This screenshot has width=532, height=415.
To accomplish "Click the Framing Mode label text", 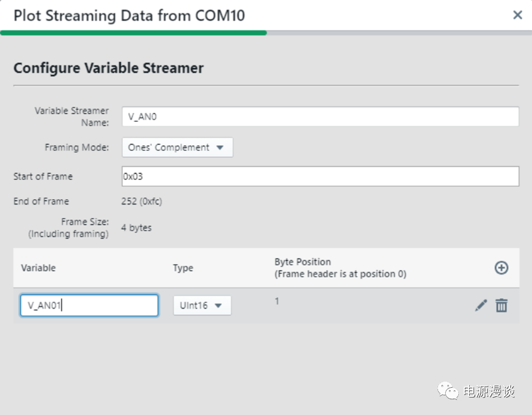I will (76, 147).
